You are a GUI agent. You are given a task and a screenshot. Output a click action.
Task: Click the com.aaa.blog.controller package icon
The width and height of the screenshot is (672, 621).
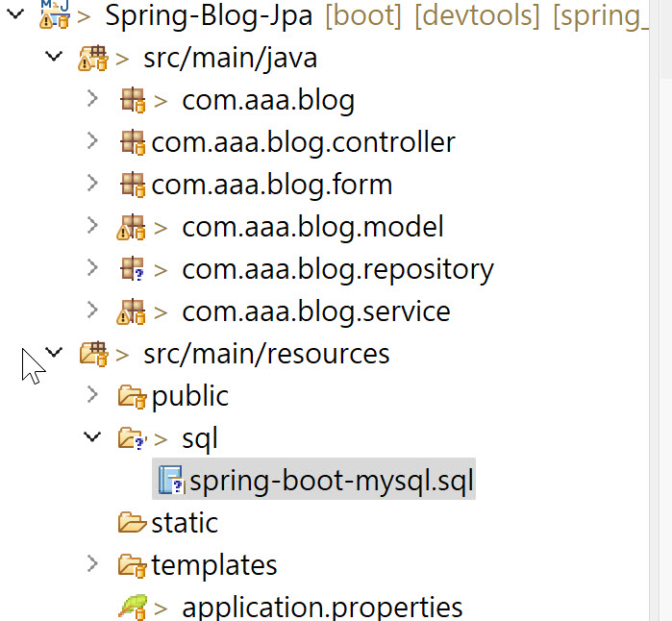pyautogui.click(x=133, y=142)
